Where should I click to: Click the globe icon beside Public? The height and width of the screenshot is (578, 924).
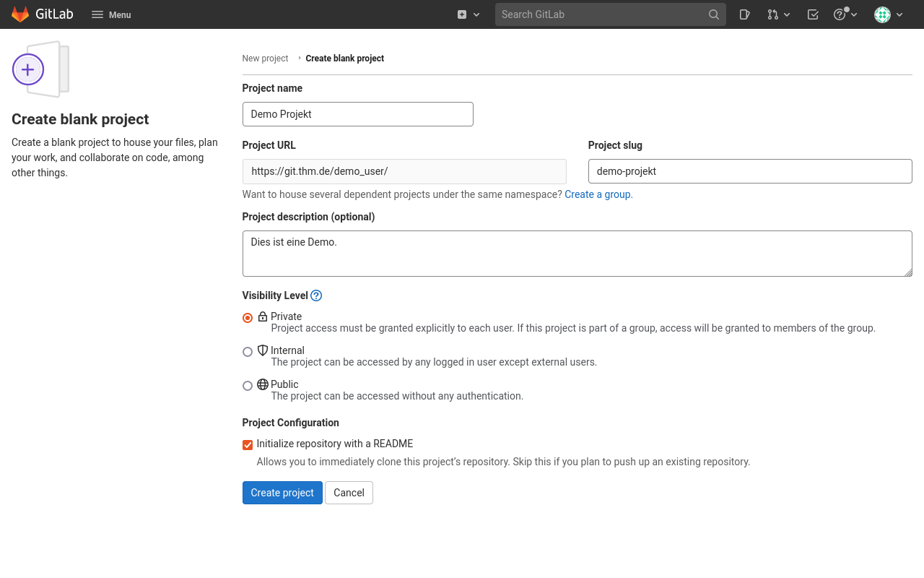click(263, 384)
